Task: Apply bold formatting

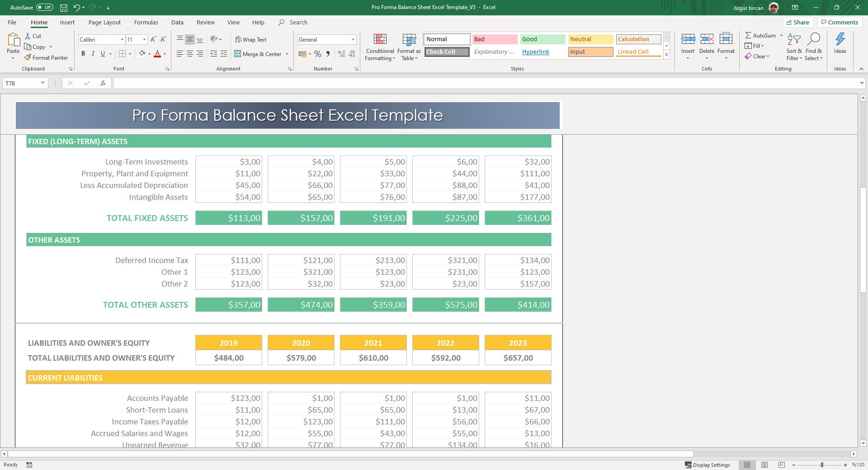Action: click(x=83, y=53)
